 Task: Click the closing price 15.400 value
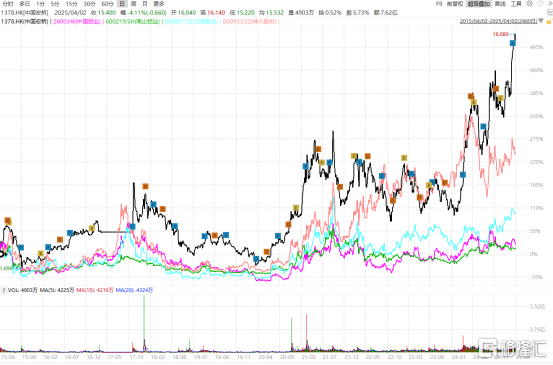click(x=107, y=13)
